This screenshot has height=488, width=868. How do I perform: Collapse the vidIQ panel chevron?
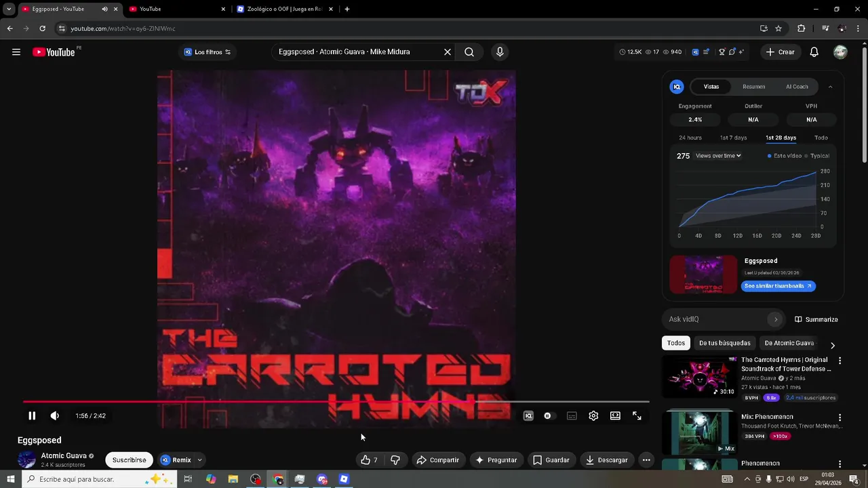830,87
